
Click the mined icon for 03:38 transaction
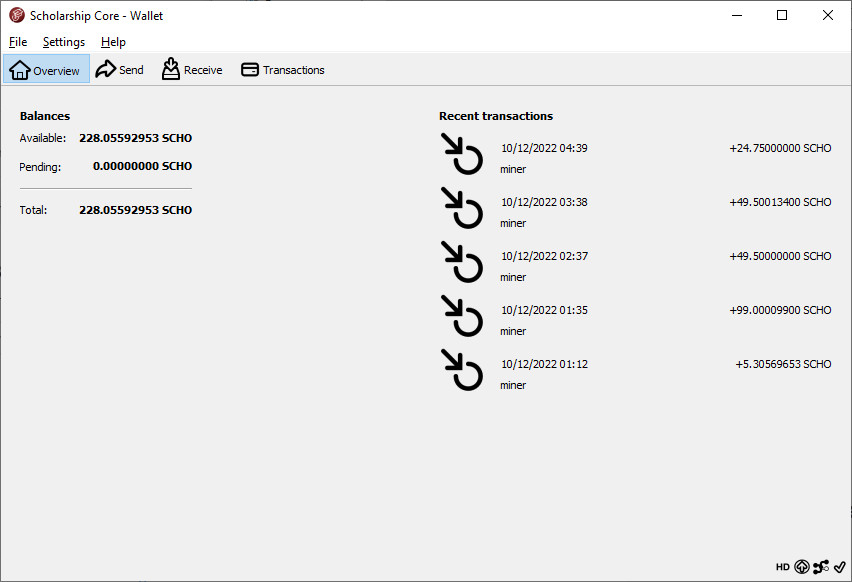point(462,208)
